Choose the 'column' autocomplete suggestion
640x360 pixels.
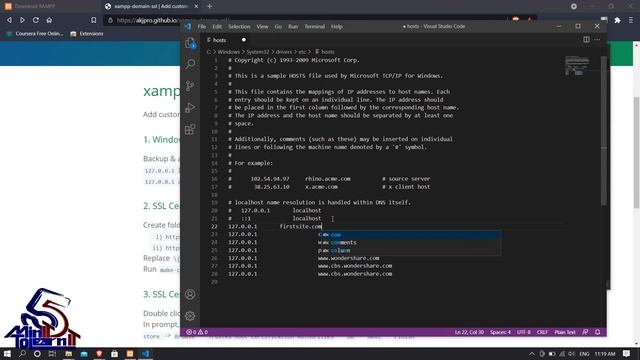pyautogui.click(x=409, y=250)
